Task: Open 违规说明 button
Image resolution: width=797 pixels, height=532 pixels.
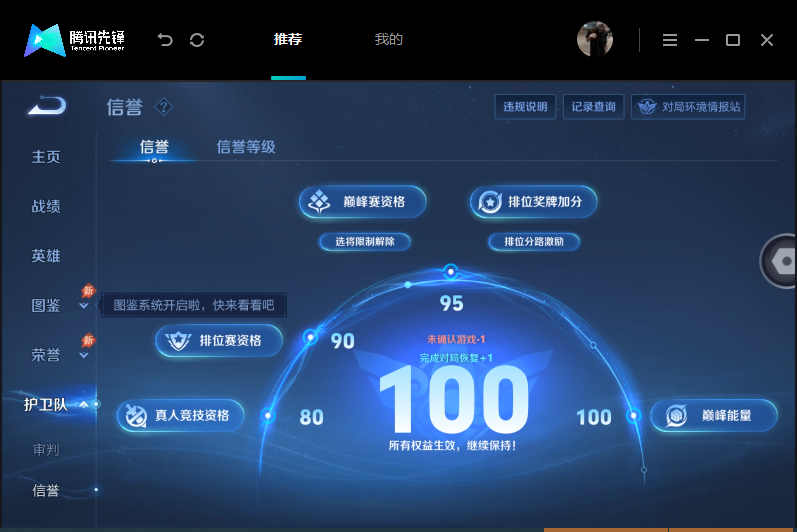Action: (x=525, y=107)
